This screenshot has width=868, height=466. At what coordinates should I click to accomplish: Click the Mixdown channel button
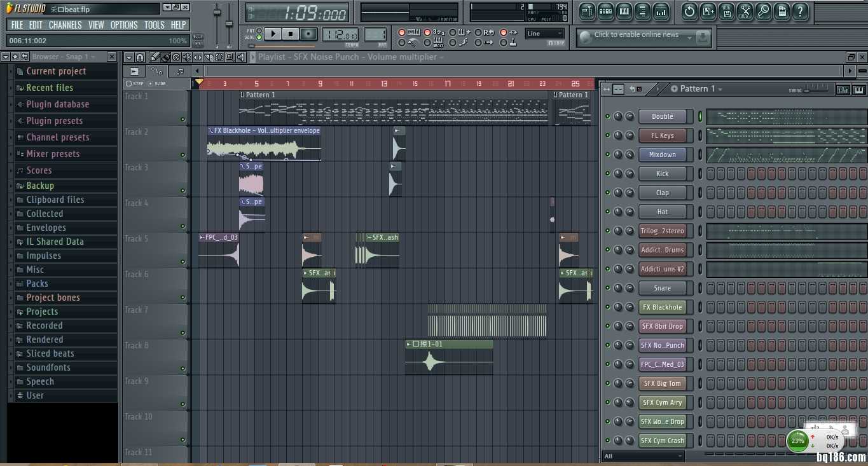(x=662, y=154)
